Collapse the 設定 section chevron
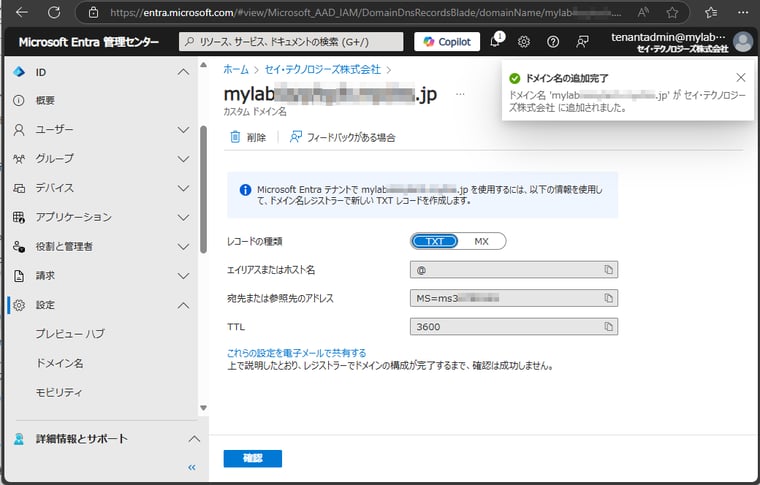The width and height of the screenshot is (760, 485). pos(183,305)
